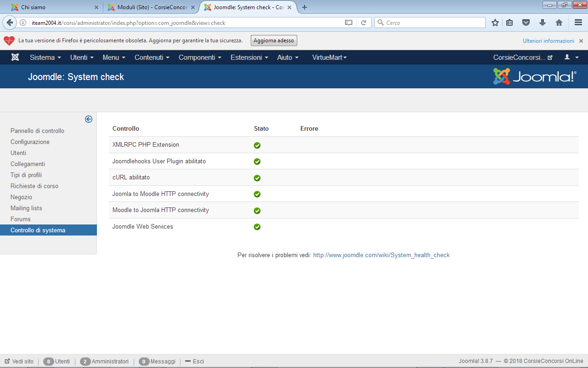This screenshot has width=588, height=368.
Task: Select Configurazione in the sidebar
Action: point(30,142)
